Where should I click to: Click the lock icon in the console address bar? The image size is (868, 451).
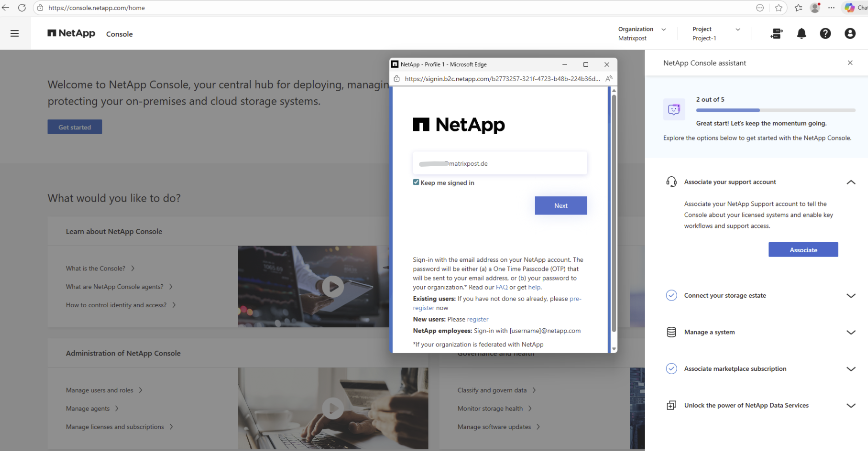(x=41, y=8)
